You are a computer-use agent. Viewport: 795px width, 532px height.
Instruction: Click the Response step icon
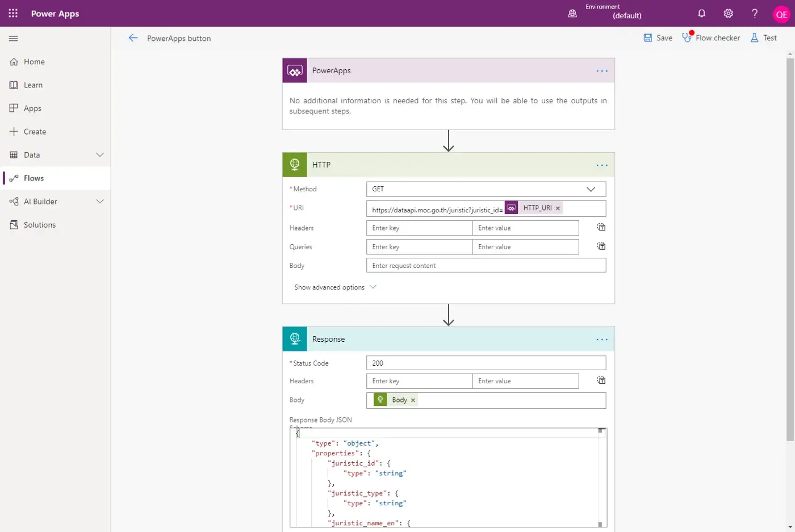click(x=295, y=339)
